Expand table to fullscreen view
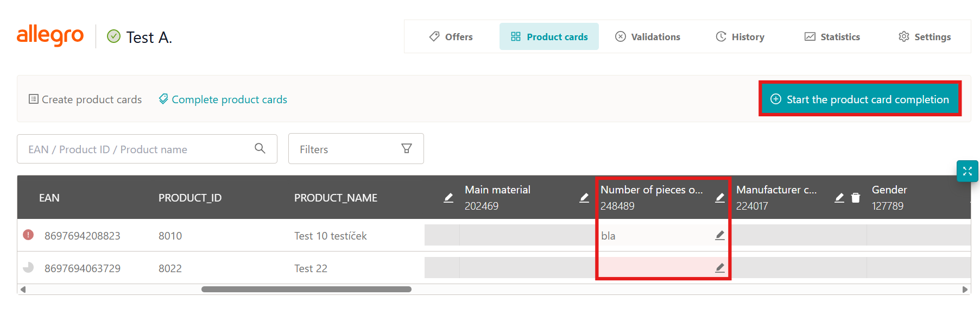This screenshot has height=314, width=980. 967,171
